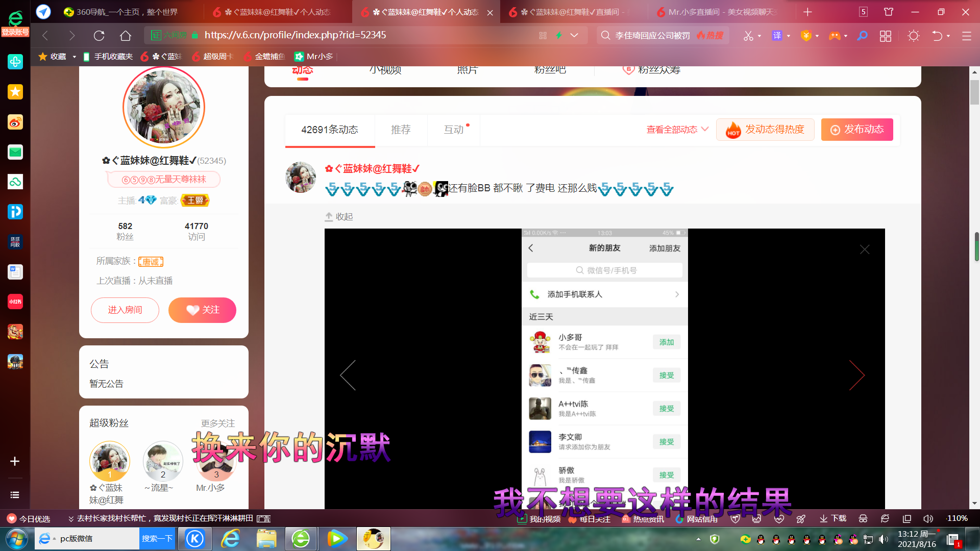Screen dimensions: 980x551
Task: Open the yellow star favorites sidebar icon
Action: [15, 92]
